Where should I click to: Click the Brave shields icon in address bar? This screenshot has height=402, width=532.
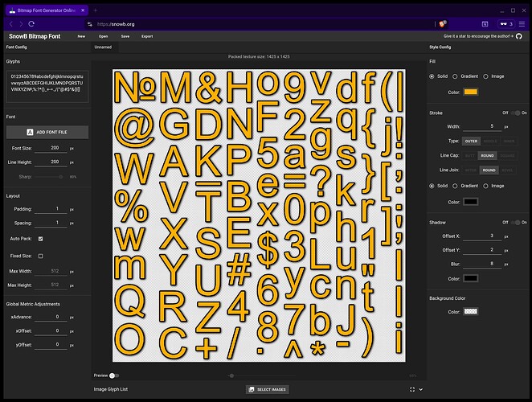click(x=441, y=24)
